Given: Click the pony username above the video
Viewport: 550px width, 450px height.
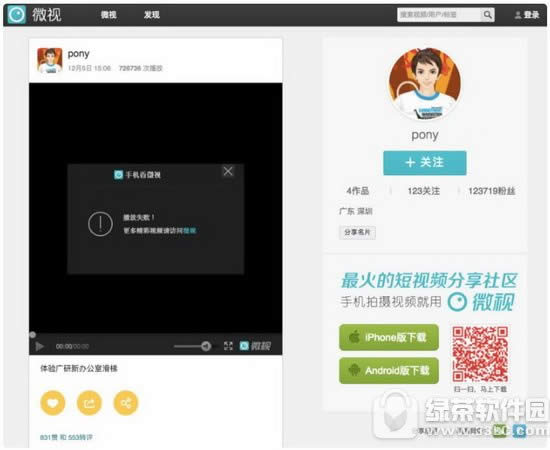Looking at the screenshot, I should (79, 54).
